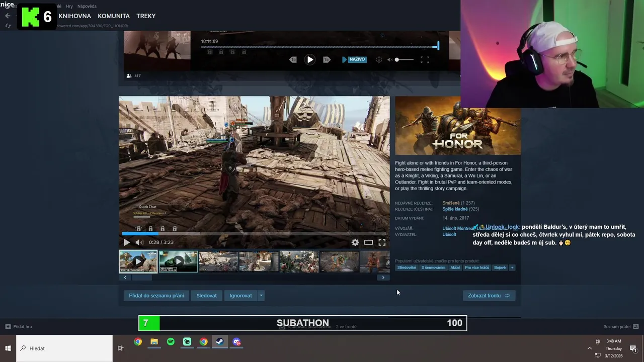Open the Hry menu
Screen dimensions: 644x362
(x=70, y=7)
